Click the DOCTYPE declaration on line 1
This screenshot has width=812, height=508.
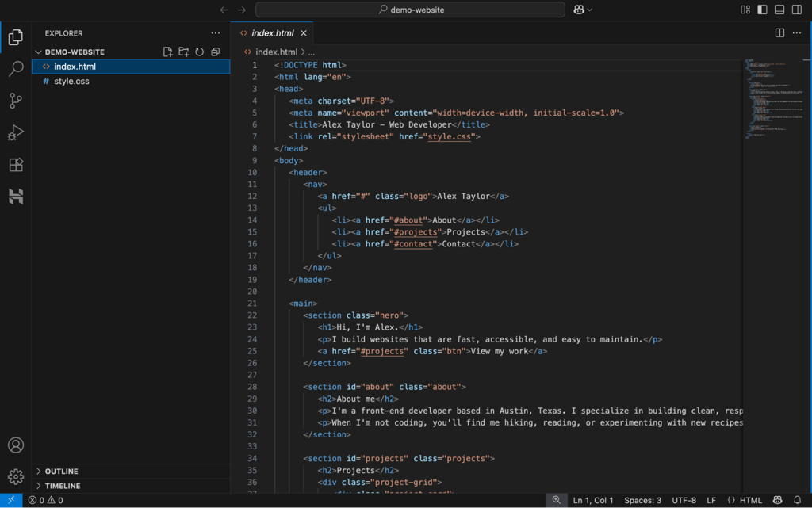[310, 65]
